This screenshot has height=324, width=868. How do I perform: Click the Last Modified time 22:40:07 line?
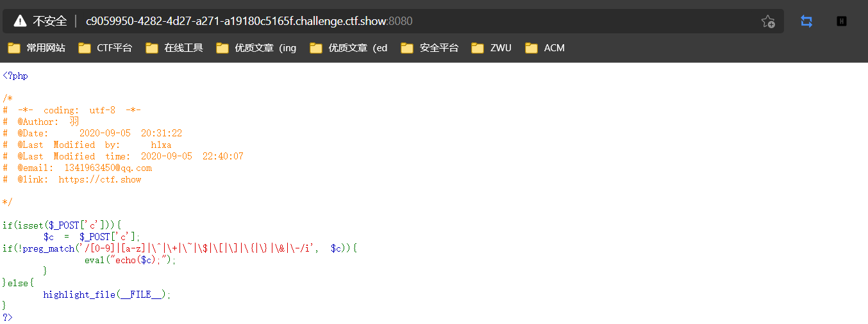pos(123,156)
